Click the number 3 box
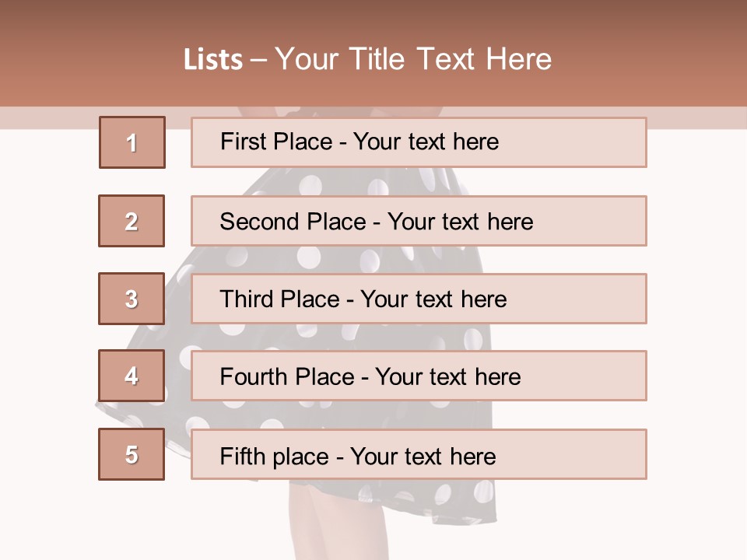This screenshot has height=560, width=747. [132, 299]
